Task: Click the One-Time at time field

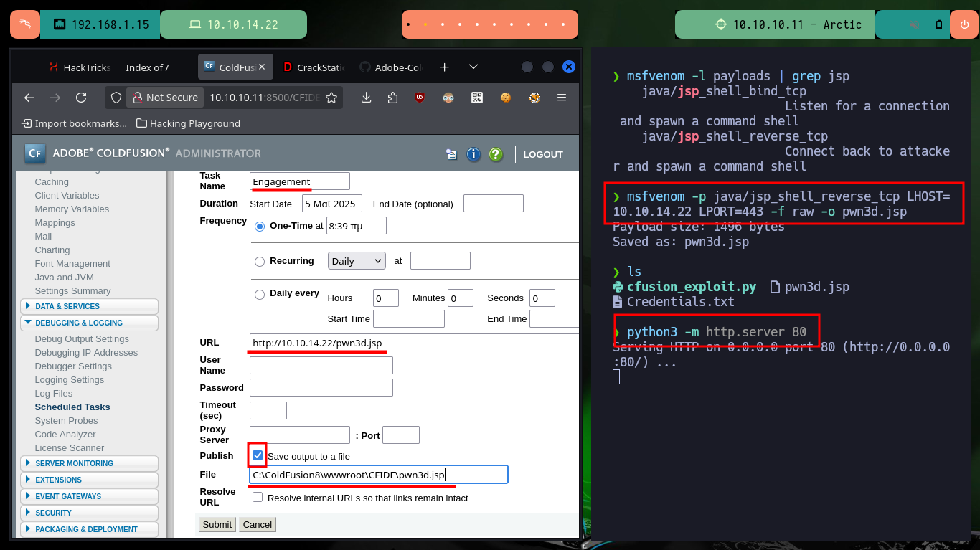Action: pos(356,225)
